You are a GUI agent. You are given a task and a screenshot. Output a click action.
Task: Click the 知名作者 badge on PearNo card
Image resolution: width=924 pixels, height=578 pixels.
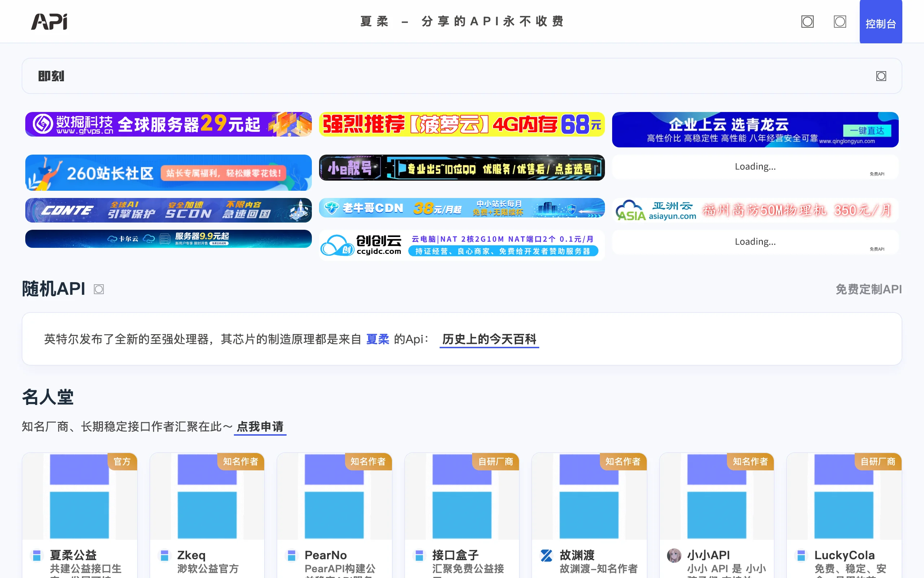[x=368, y=462]
